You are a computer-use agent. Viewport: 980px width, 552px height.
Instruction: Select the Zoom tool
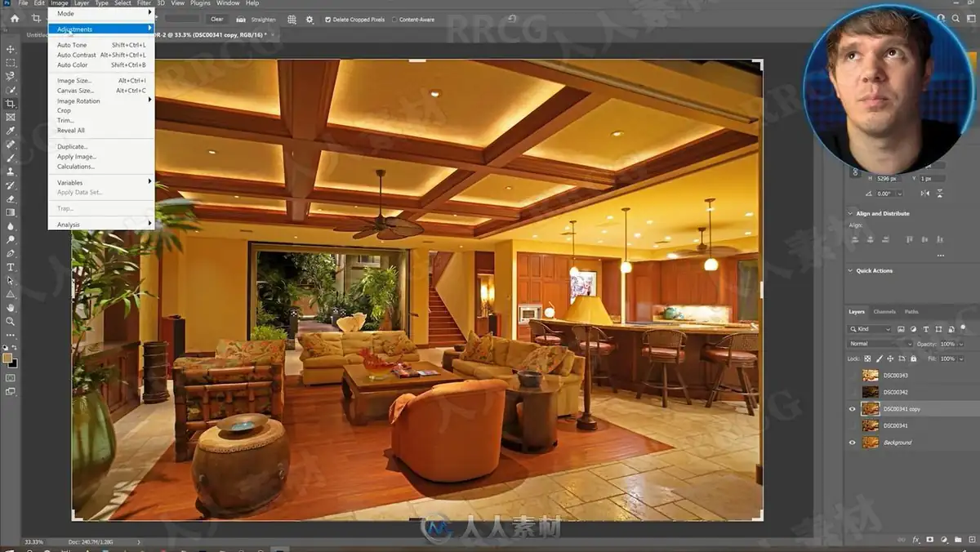(x=11, y=321)
